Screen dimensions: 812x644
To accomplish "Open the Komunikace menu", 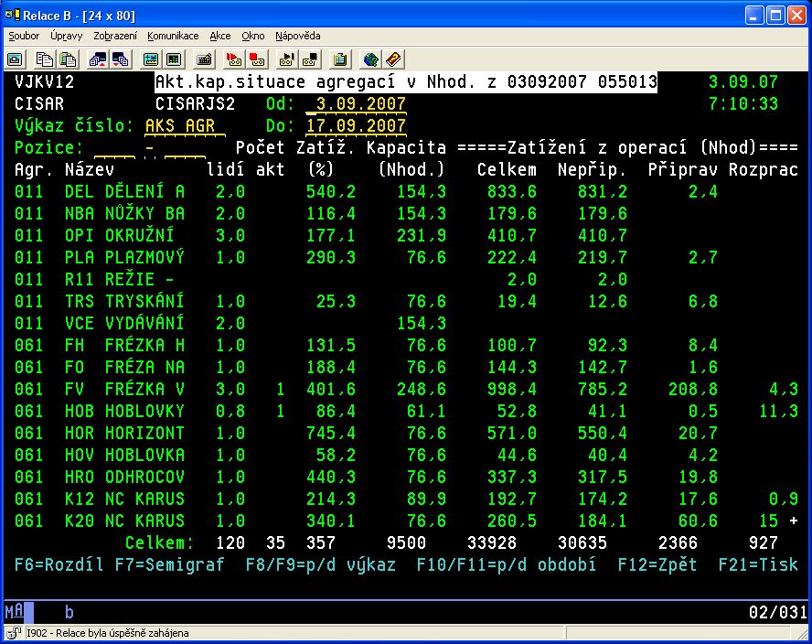I will [173, 36].
